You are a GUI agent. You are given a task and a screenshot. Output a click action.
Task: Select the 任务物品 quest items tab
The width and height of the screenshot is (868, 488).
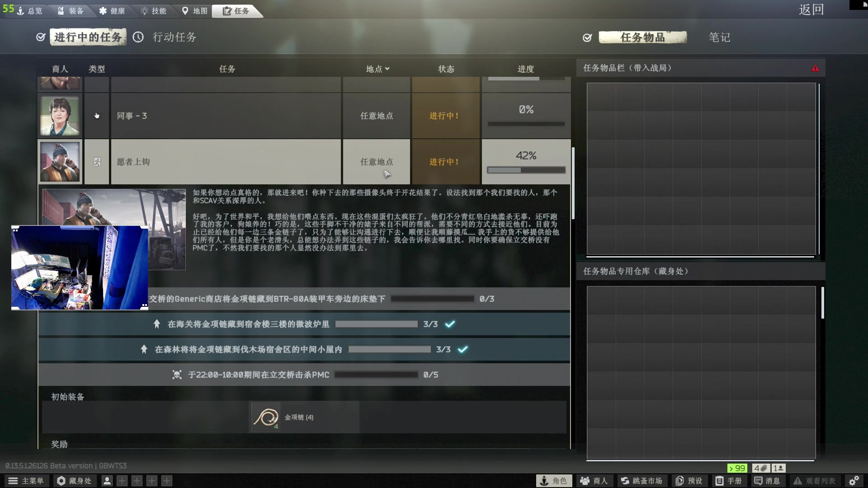click(x=642, y=37)
